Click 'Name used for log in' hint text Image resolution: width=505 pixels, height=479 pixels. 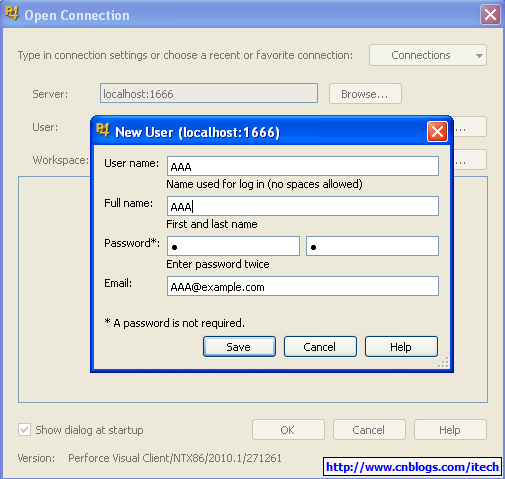[264, 184]
